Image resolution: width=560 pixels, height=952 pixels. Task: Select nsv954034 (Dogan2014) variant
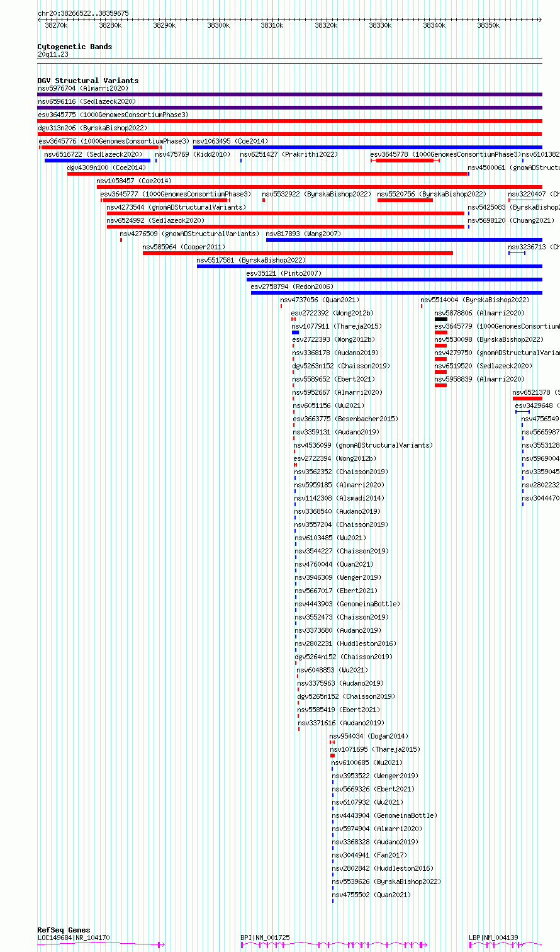coord(369,736)
